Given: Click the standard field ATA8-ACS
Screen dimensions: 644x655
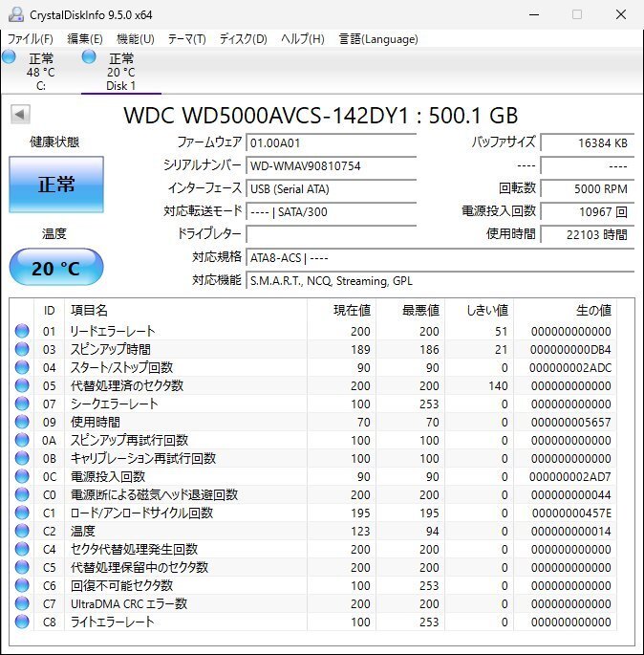Looking at the screenshot, I should [440, 258].
